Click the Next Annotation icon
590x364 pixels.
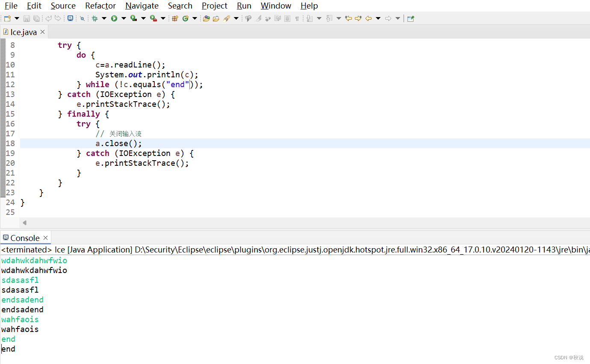(x=310, y=18)
